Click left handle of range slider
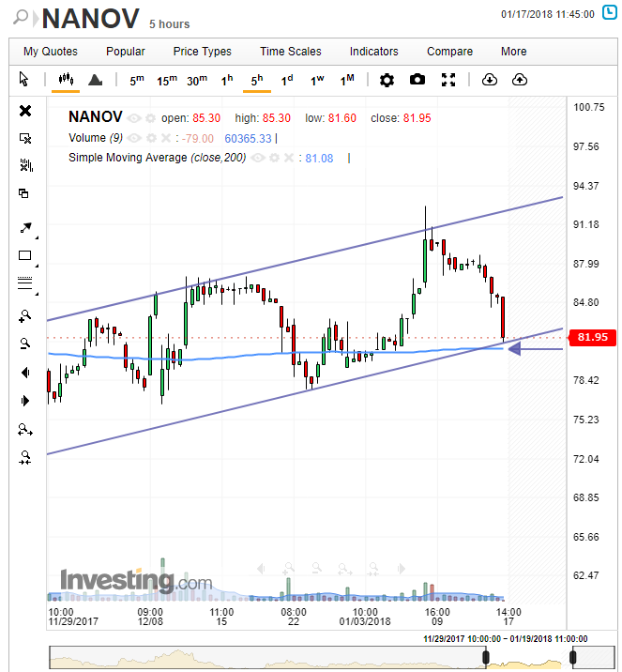This screenshot has width=622, height=672. coord(486,657)
